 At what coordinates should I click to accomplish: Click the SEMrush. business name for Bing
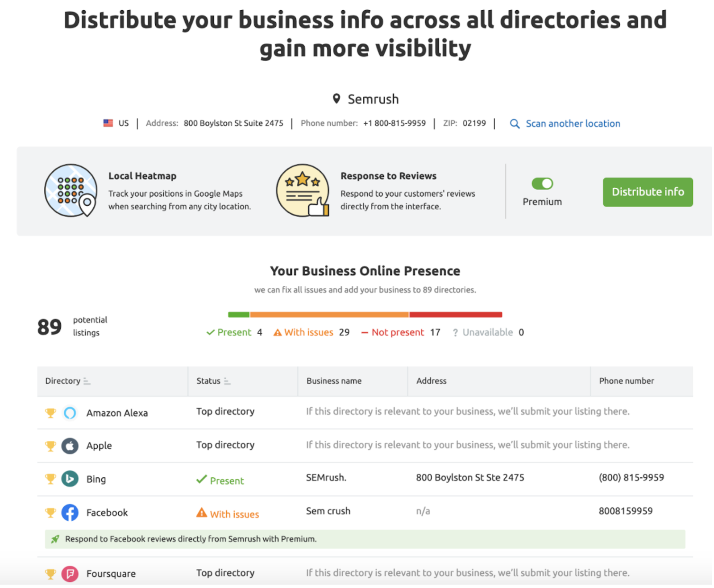326,477
